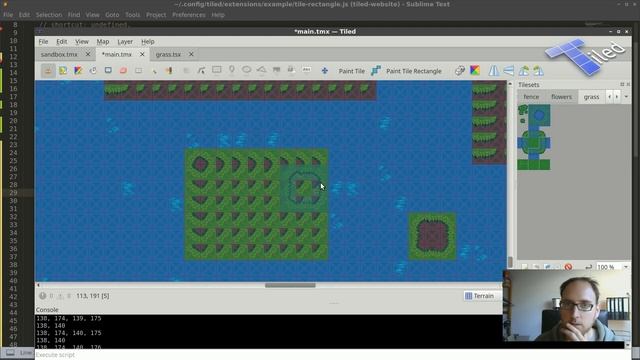Viewport: 640px width, 360px height.
Task: Select the Rectangular Select tool
Action: [x=138, y=71]
